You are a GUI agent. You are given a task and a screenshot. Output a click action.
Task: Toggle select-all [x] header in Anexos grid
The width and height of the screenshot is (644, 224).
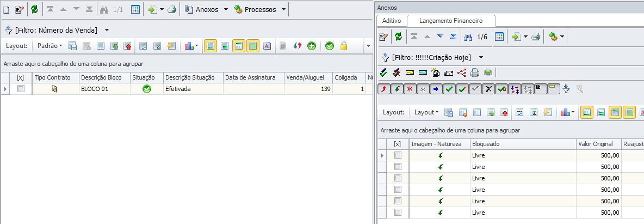397,144
